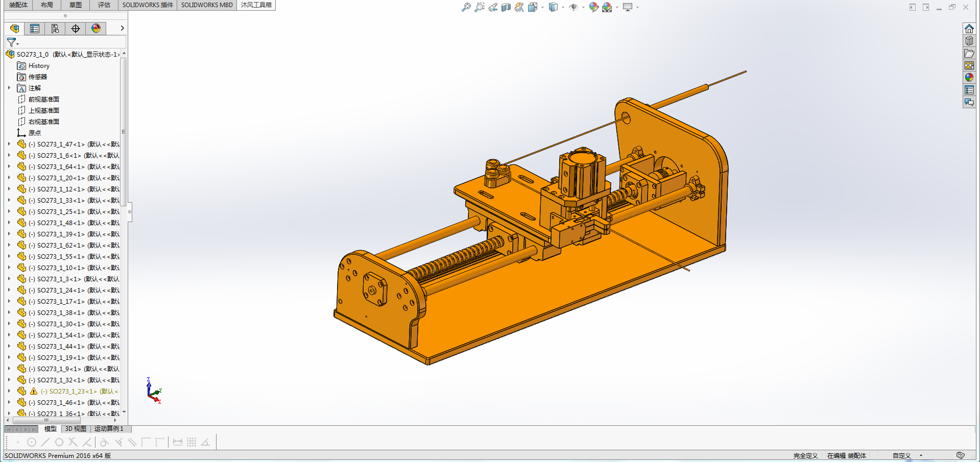Open the 评估 ribbon tab
The image size is (980, 462).
click(104, 5)
